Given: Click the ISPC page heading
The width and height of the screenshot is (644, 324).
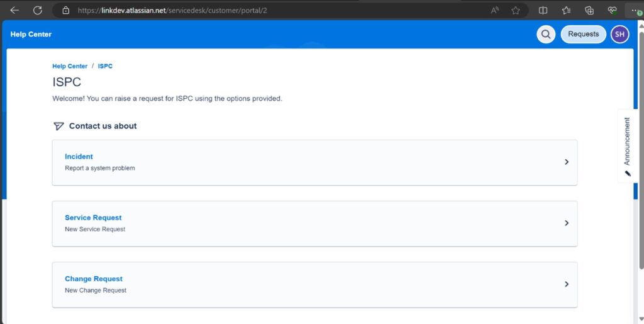Looking at the screenshot, I should [x=67, y=82].
